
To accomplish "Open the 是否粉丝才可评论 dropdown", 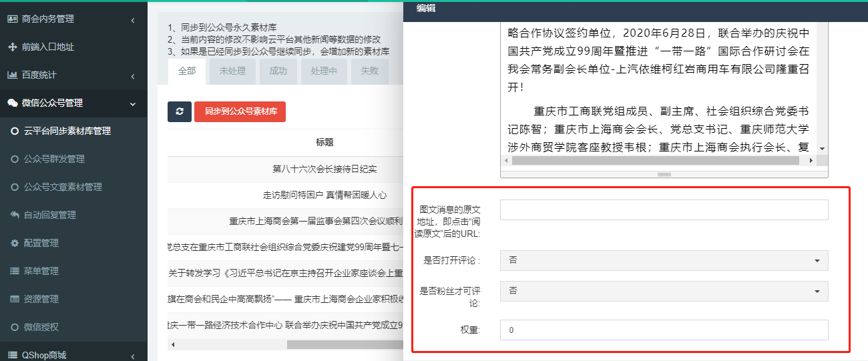I will point(664,291).
